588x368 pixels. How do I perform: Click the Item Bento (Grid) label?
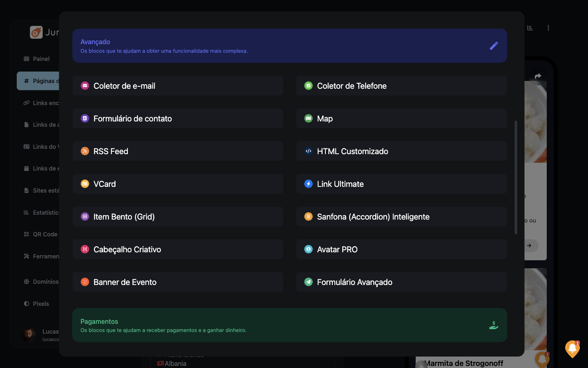(x=124, y=217)
